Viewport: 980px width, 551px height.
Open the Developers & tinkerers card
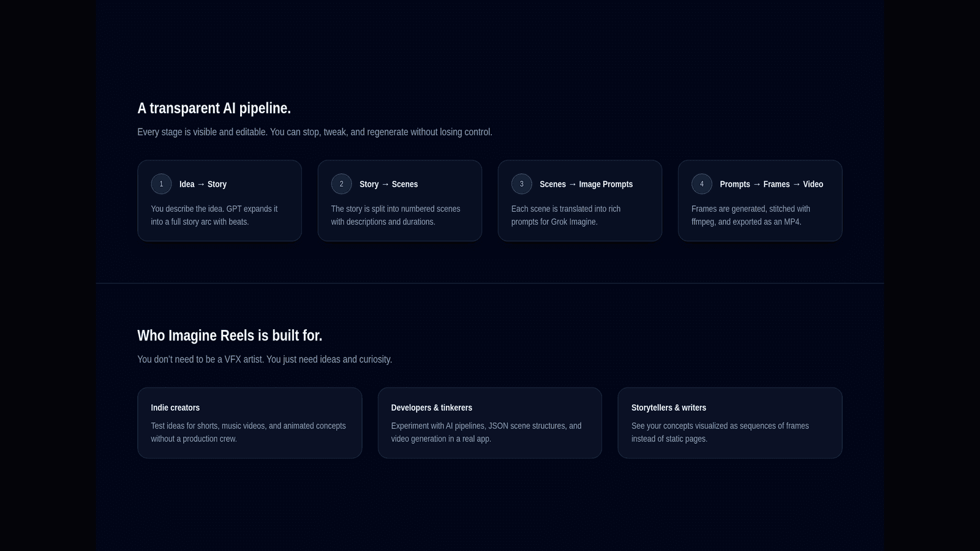point(489,423)
